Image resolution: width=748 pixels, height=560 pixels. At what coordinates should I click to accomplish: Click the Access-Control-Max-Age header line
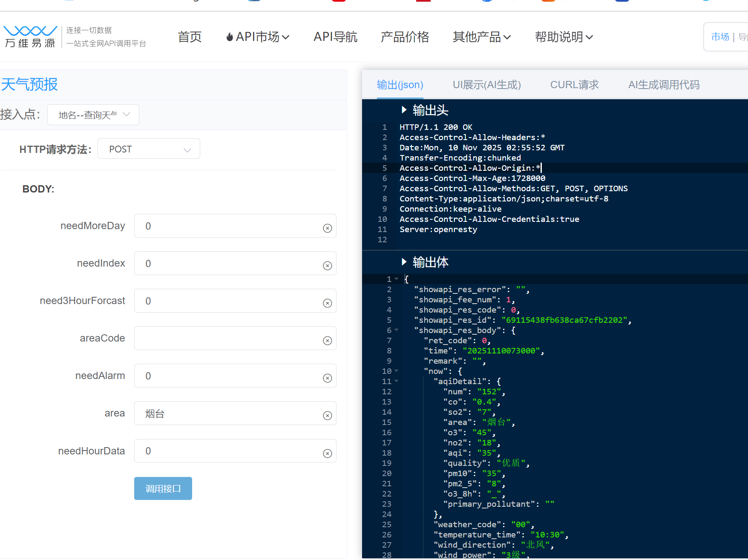[472, 178]
